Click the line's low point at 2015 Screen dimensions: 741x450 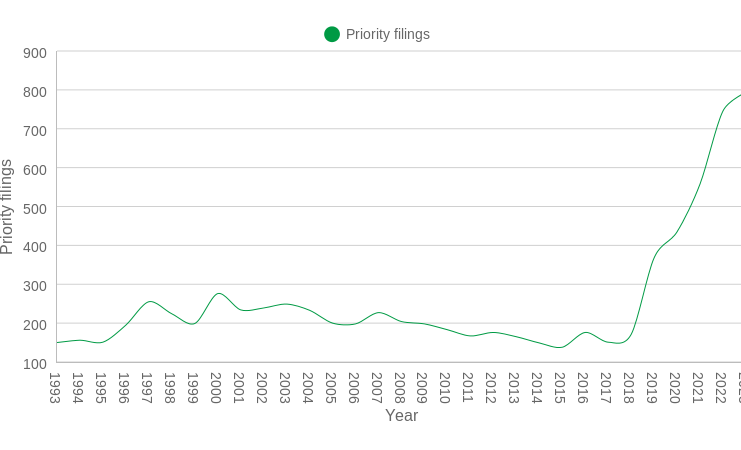(x=561, y=347)
